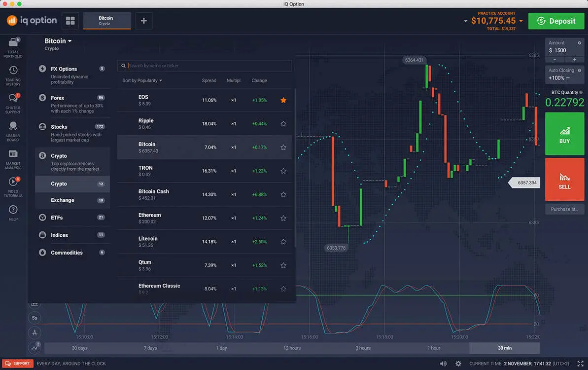The width and height of the screenshot is (588, 370).
Task: Switch the chart to 1 hour
Action: (x=434, y=348)
